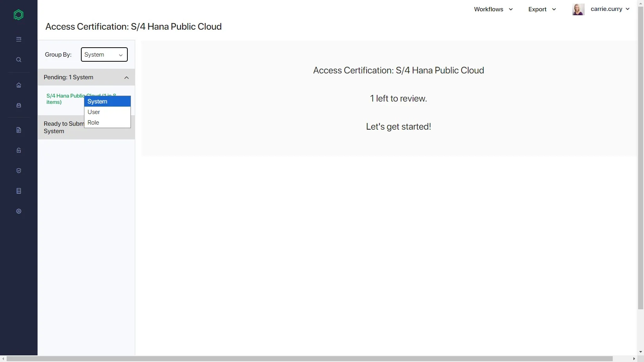Click 'Let's get started!' text

coord(398,127)
